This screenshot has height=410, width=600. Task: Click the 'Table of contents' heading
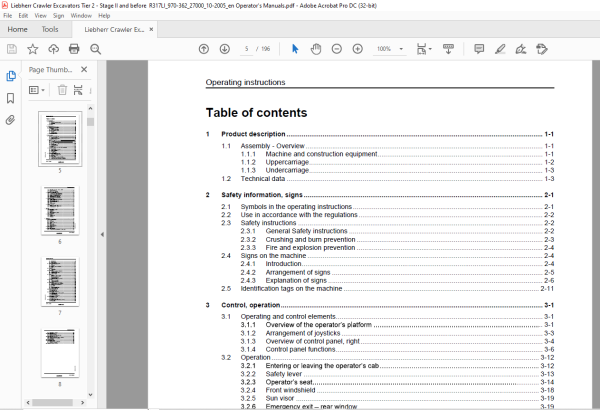click(256, 113)
